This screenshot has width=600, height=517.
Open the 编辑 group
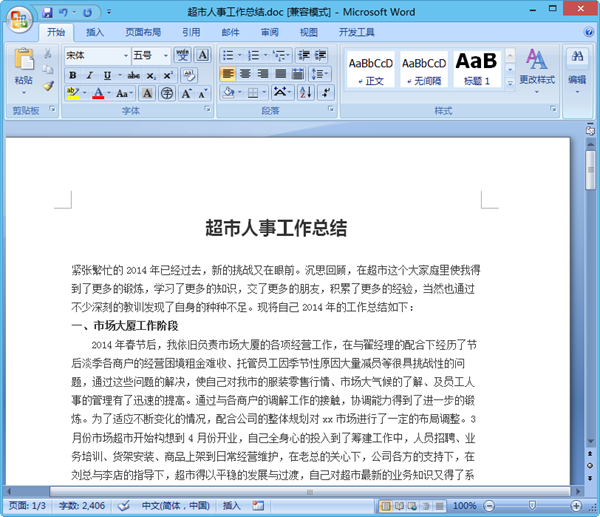point(577,71)
